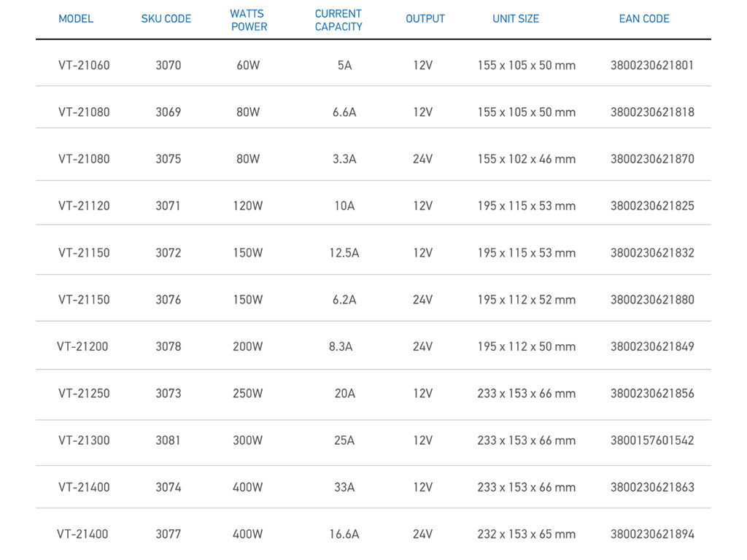Screen dimensions: 747x560
Task: Click 150W in the SKU 3076 row
Action: pyautogui.click(x=248, y=300)
